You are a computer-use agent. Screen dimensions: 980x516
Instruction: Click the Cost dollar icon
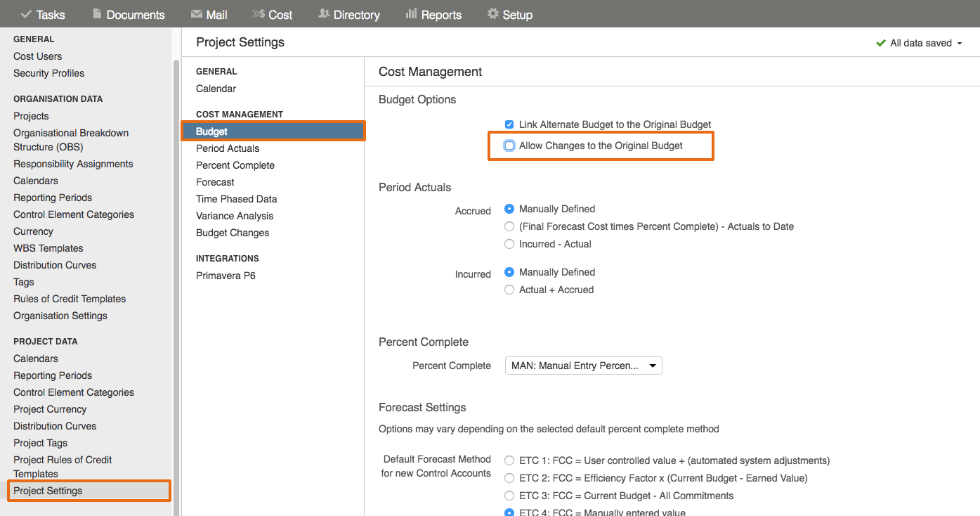click(259, 14)
